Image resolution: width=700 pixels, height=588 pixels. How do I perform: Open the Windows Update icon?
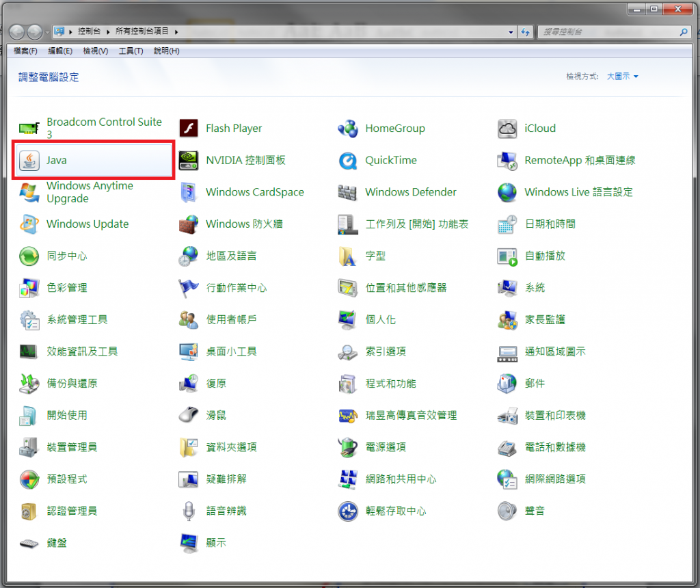click(x=29, y=224)
